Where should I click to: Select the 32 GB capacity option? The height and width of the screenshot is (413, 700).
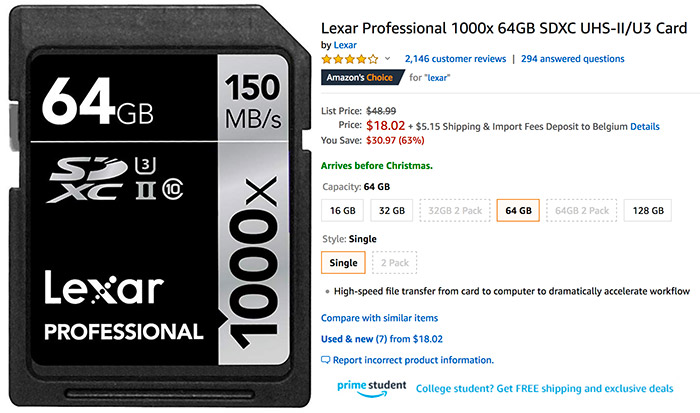click(392, 211)
